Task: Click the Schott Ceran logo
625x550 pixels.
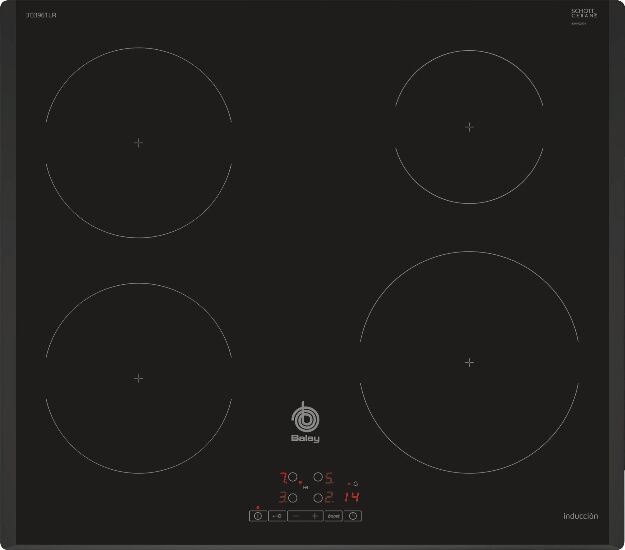Action: (x=584, y=14)
